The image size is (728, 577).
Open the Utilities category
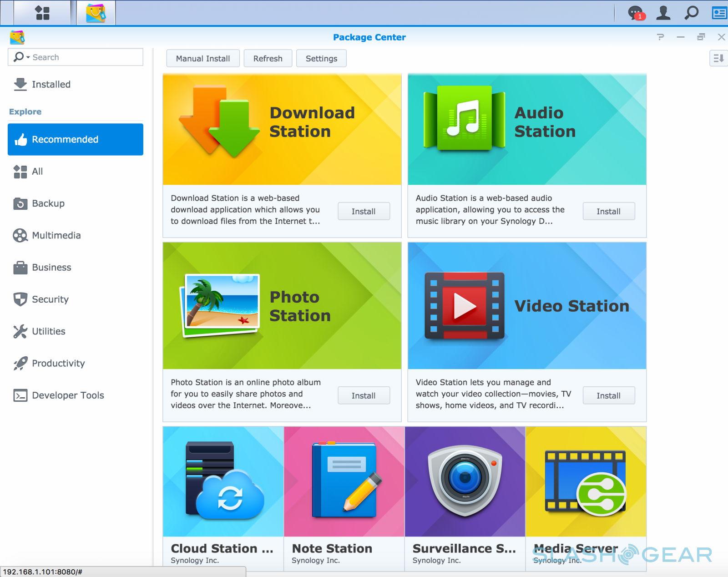point(76,331)
